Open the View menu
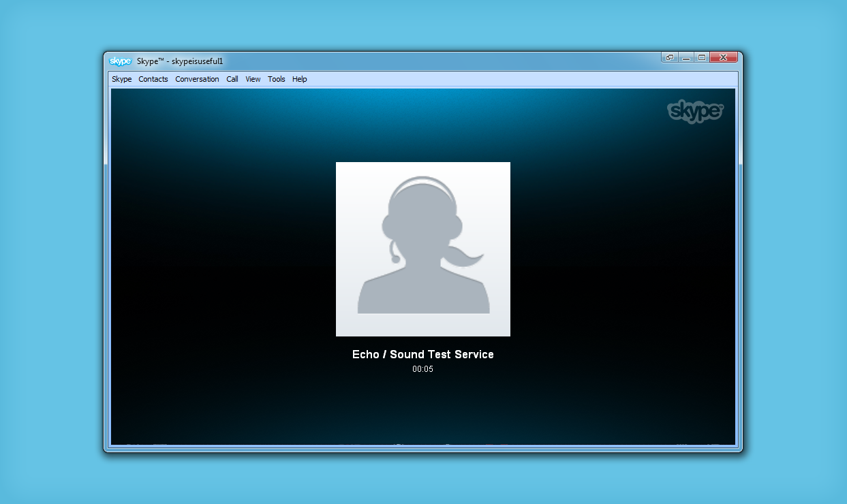Viewport: 847px width, 504px height. pos(253,79)
